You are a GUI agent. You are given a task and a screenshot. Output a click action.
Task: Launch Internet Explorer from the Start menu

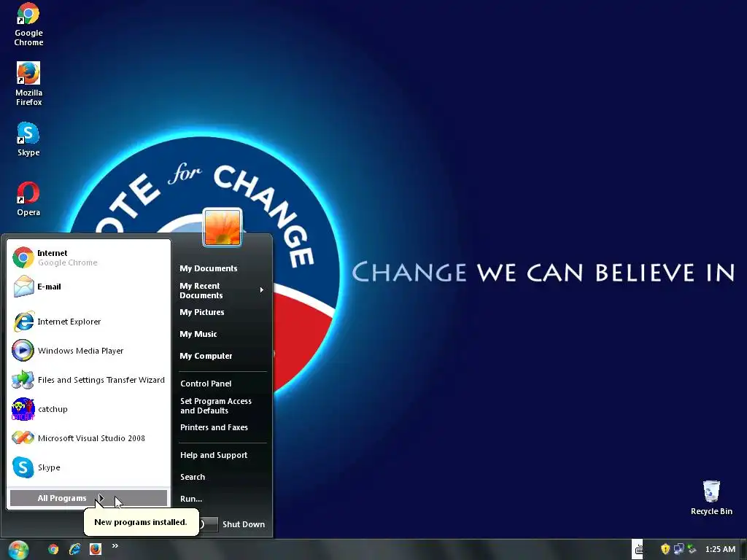pos(88,322)
